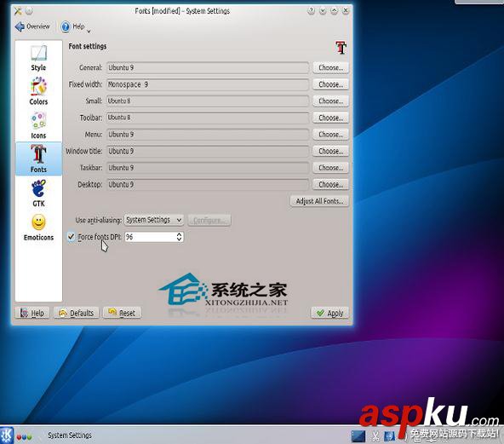Choose the Small font

coord(330,101)
